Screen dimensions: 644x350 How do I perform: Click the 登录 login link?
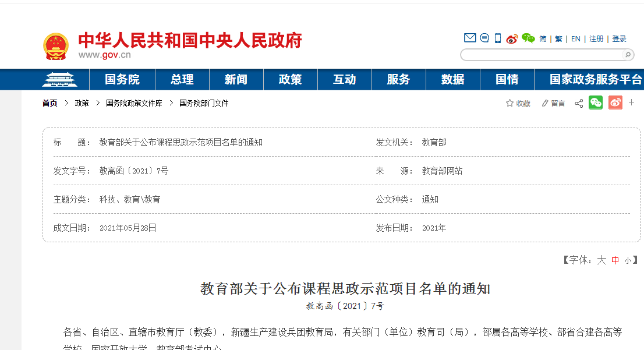pyautogui.click(x=619, y=39)
